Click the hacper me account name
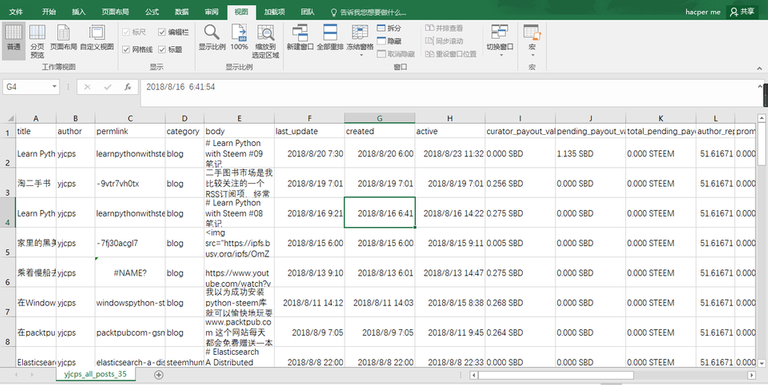Image resolution: width=768 pixels, height=385 pixels. 703,12
